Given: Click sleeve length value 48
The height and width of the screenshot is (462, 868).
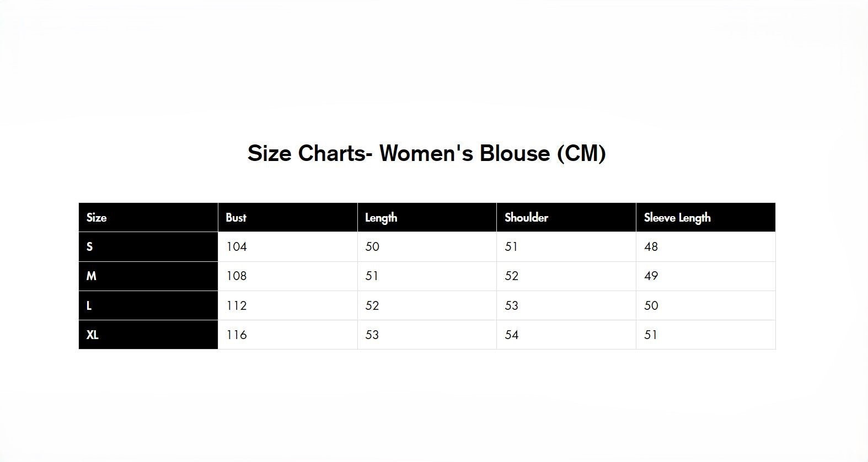Looking at the screenshot, I should [651, 246].
